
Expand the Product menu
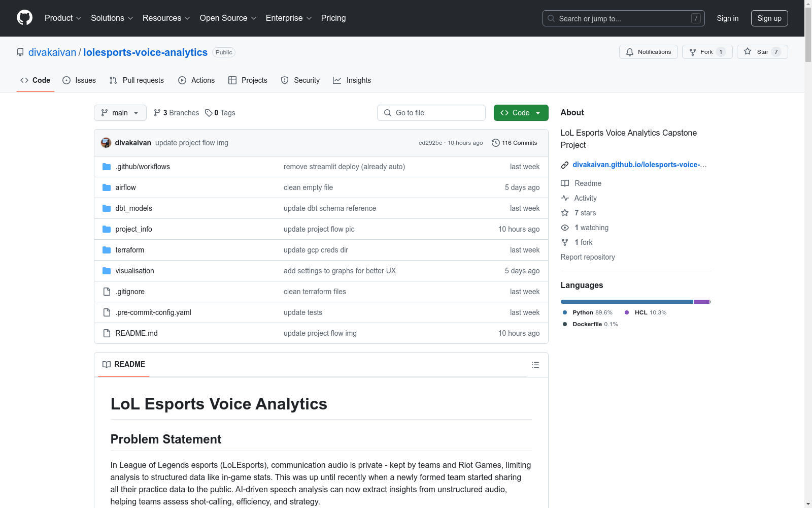(63, 18)
